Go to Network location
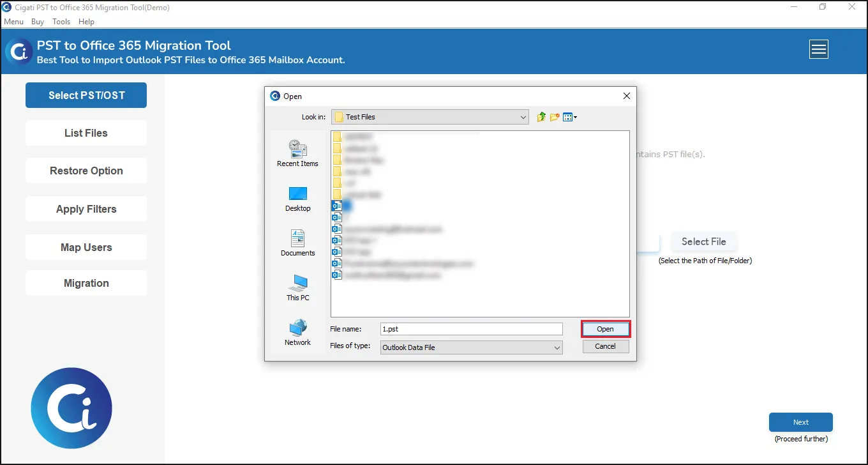The image size is (868, 465). [x=297, y=333]
